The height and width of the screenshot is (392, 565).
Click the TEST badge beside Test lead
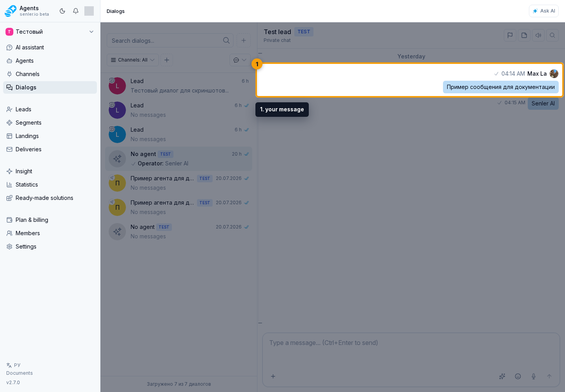[x=304, y=32]
